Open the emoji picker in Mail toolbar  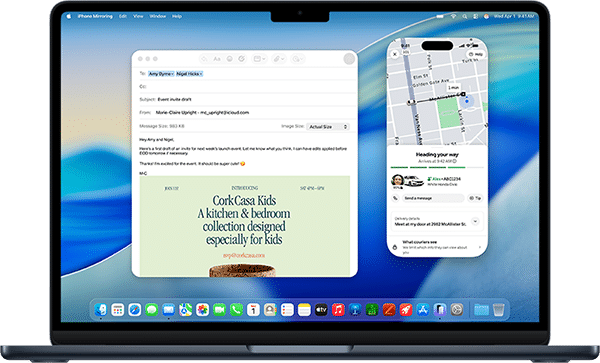click(230, 59)
